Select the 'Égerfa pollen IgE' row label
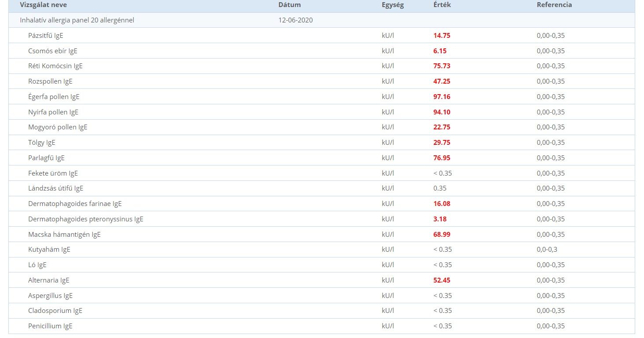Image resolution: width=644 pixels, height=338 pixels. pyautogui.click(x=54, y=97)
